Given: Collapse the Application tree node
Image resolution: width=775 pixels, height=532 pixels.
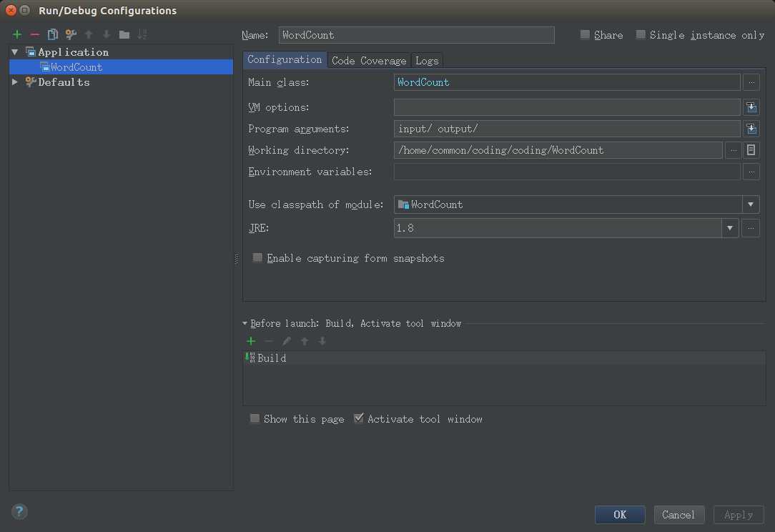Looking at the screenshot, I should [x=15, y=52].
